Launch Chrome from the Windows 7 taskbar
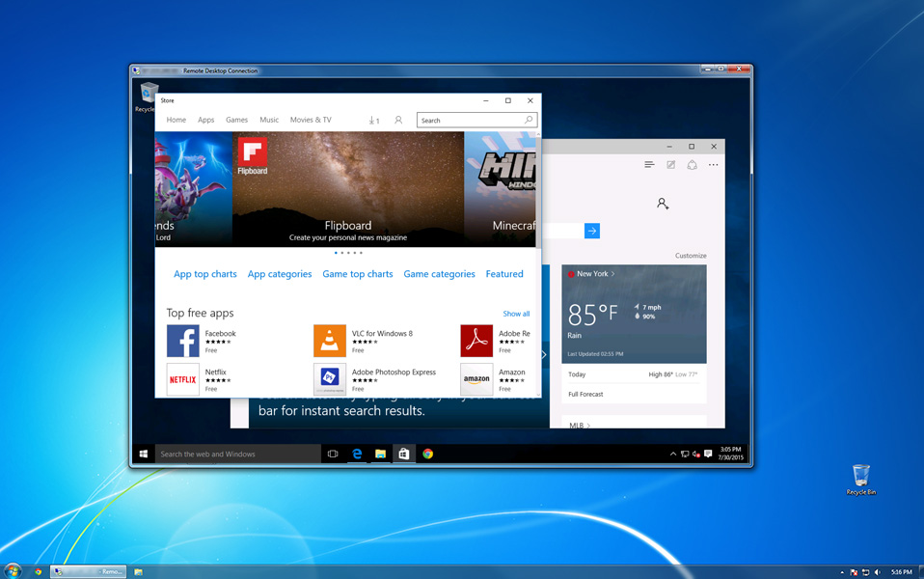This screenshot has height=579, width=924. tap(38, 572)
